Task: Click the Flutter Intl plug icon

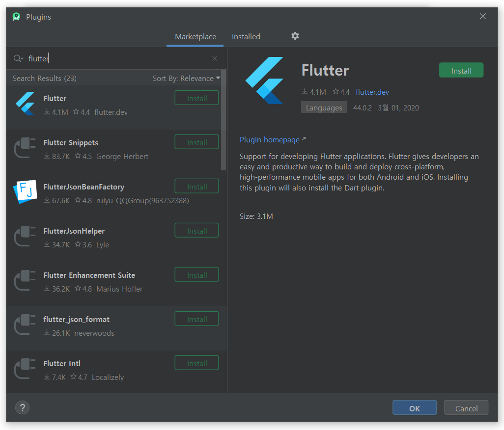Action: point(25,369)
